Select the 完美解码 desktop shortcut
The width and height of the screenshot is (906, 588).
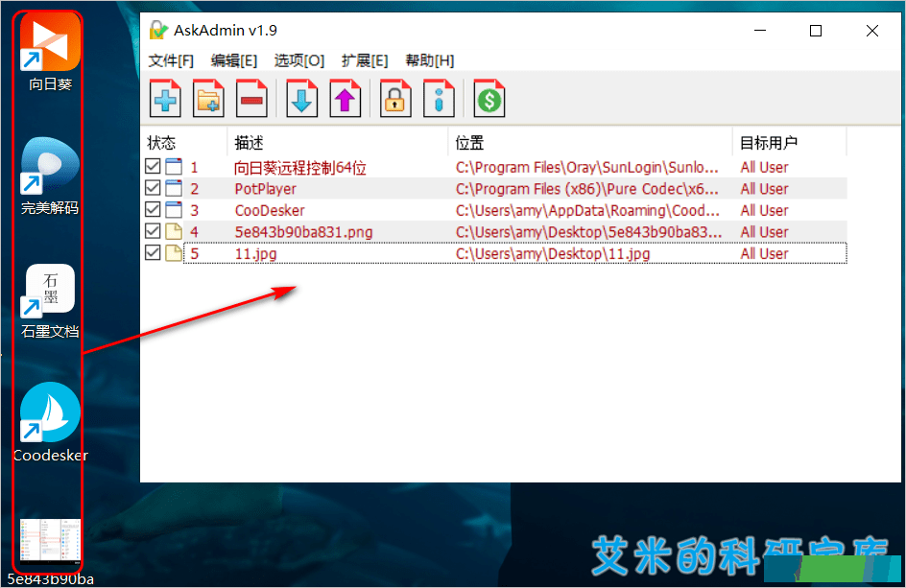click(50, 176)
